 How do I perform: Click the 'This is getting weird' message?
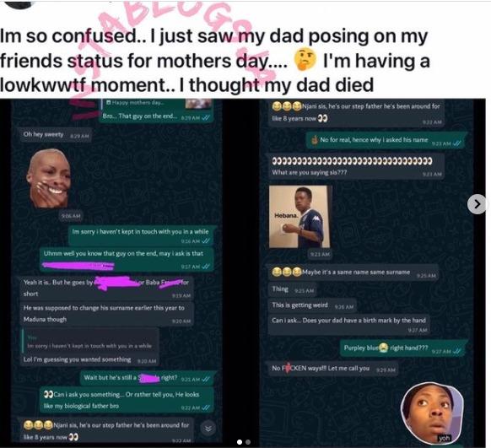coord(312,305)
